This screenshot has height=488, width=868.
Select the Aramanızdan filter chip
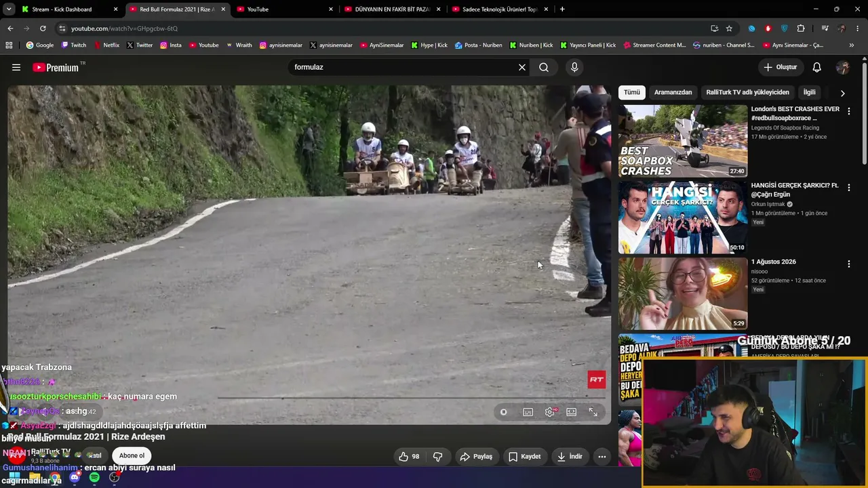pos(673,92)
